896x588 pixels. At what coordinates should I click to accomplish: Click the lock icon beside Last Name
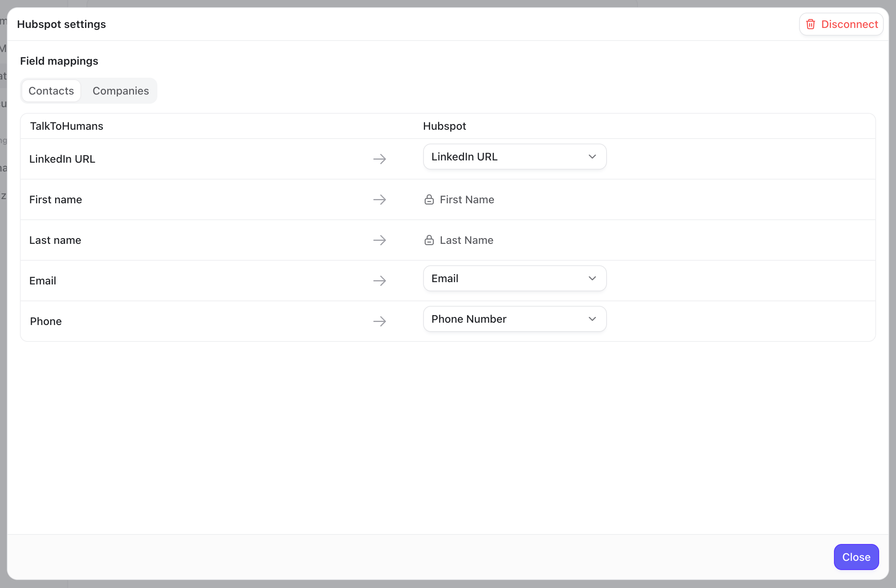pos(429,240)
